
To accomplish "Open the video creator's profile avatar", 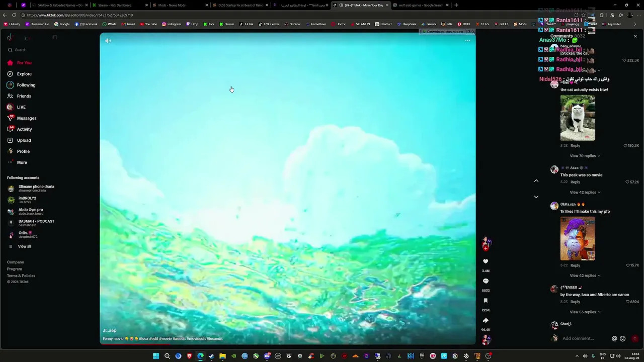I will tap(486, 243).
